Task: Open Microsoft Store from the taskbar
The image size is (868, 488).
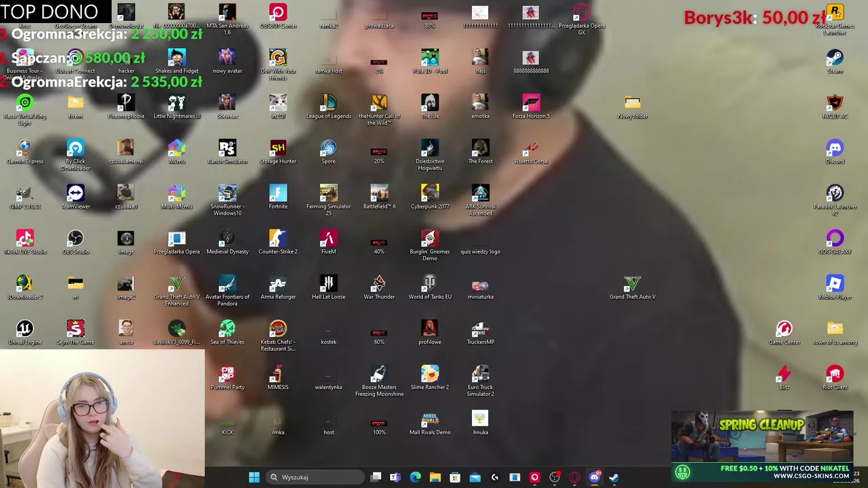Action: pyautogui.click(x=455, y=477)
